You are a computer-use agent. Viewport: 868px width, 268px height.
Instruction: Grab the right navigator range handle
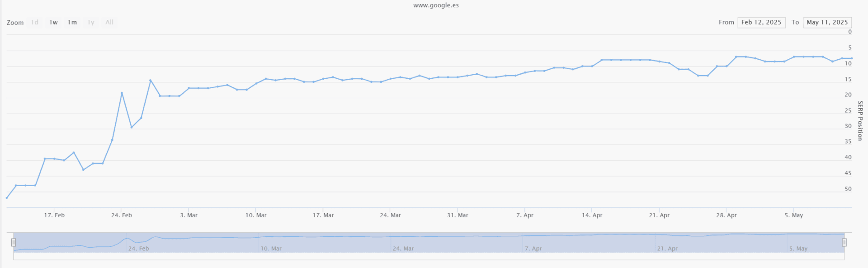click(844, 243)
